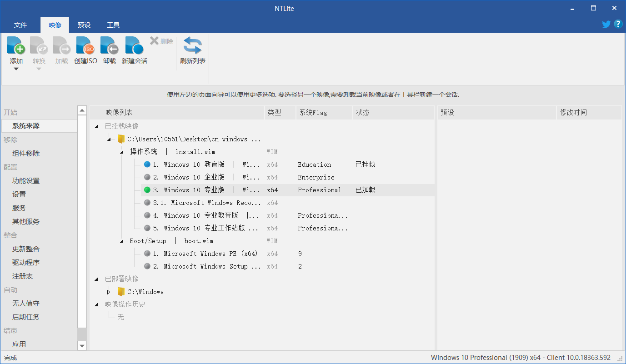This screenshot has width=626, height=364.
Task: Click gray dot of Microsoft Windows PE (x64)
Action: click(x=147, y=254)
